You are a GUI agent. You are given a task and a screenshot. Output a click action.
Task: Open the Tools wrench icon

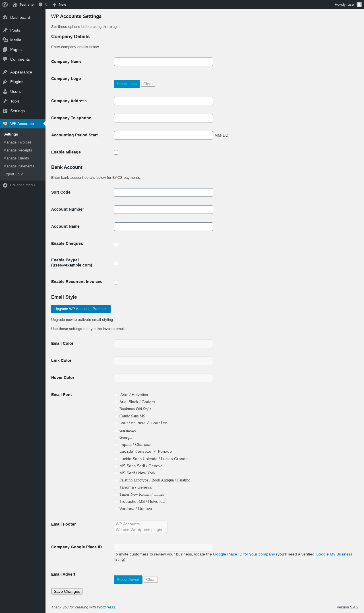pyautogui.click(x=5, y=101)
